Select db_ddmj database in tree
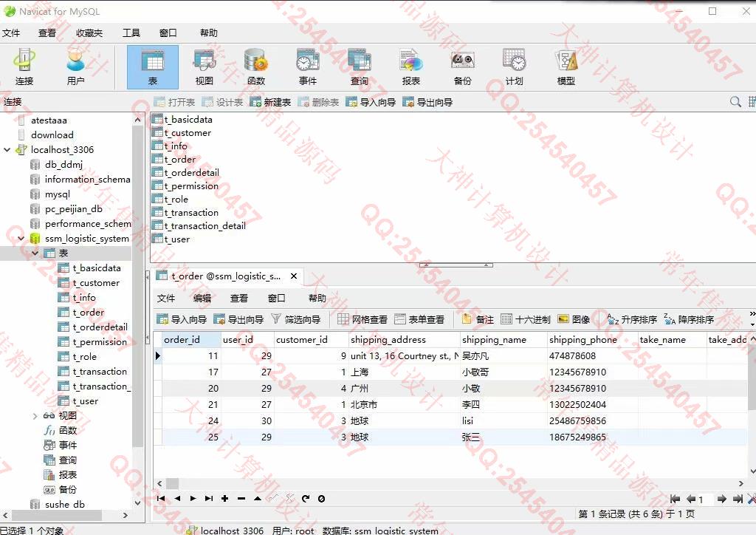Viewport: 756px width, 535px height. pos(63,165)
